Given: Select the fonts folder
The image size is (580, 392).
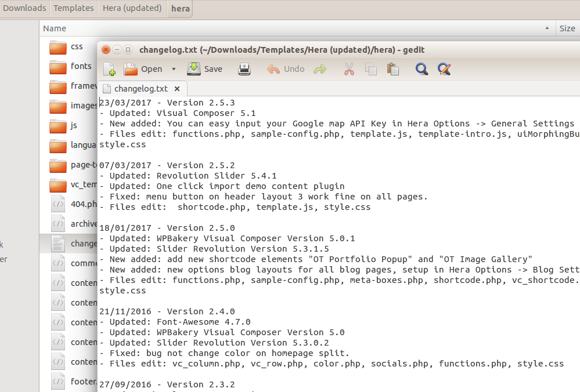Looking at the screenshot, I should pyautogui.click(x=81, y=66).
